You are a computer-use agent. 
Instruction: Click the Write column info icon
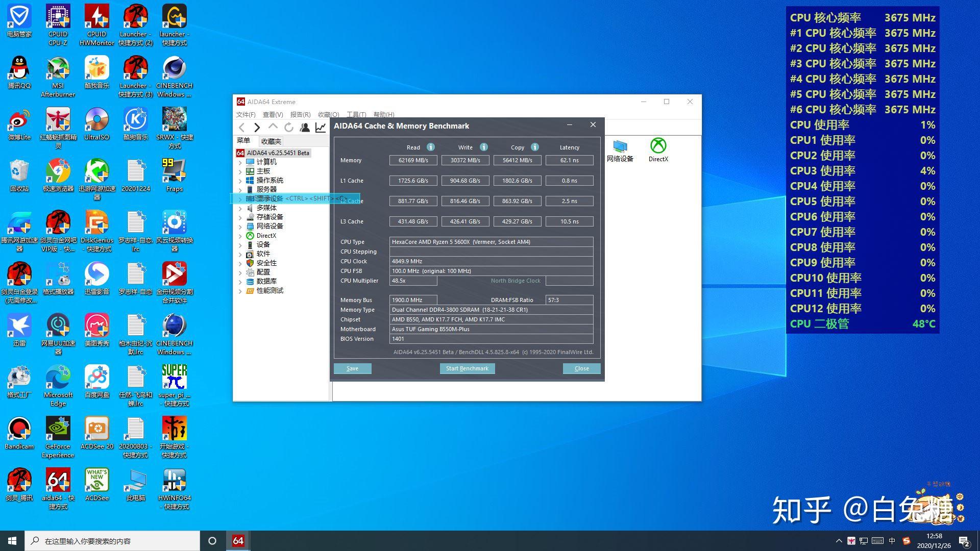click(483, 147)
